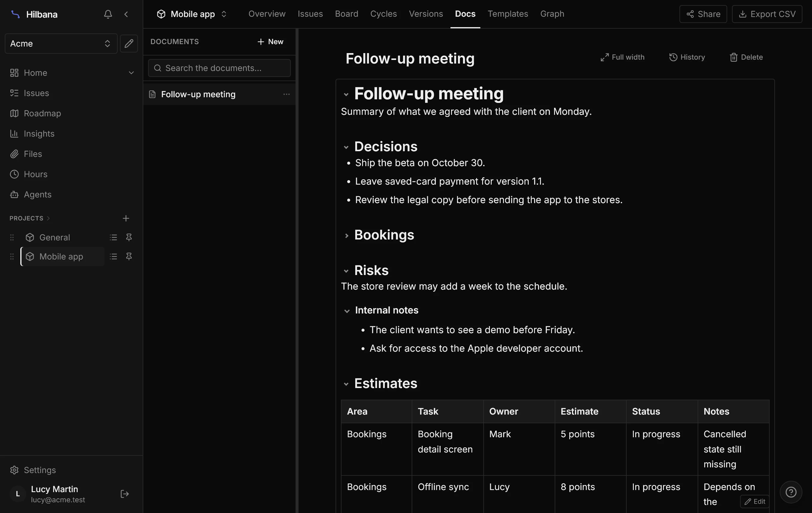Image resolution: width=812 pixels, height=513 pixels.
Task: Add a new project with the plus icon
Action: (x=126, y=218)
